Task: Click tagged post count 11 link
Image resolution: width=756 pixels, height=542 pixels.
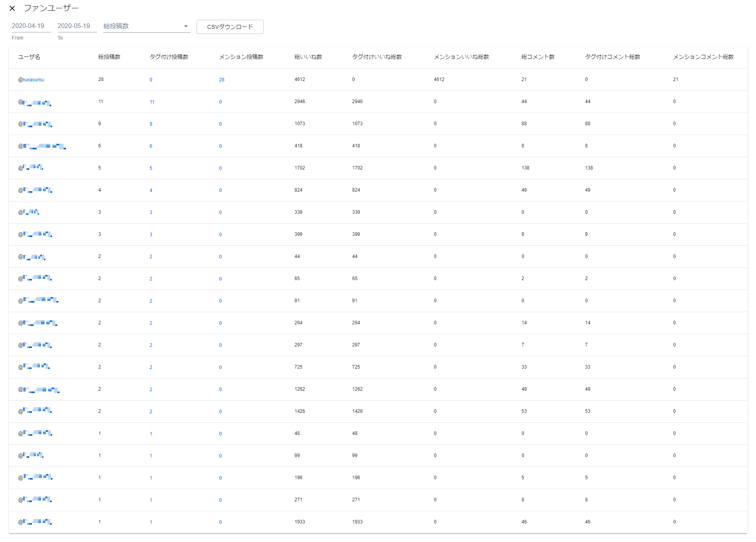Action: (152, 102)
